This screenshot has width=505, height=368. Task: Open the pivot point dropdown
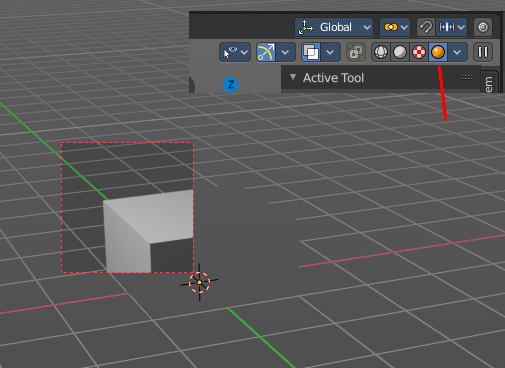pyautogui.click(x=395, y=27)
